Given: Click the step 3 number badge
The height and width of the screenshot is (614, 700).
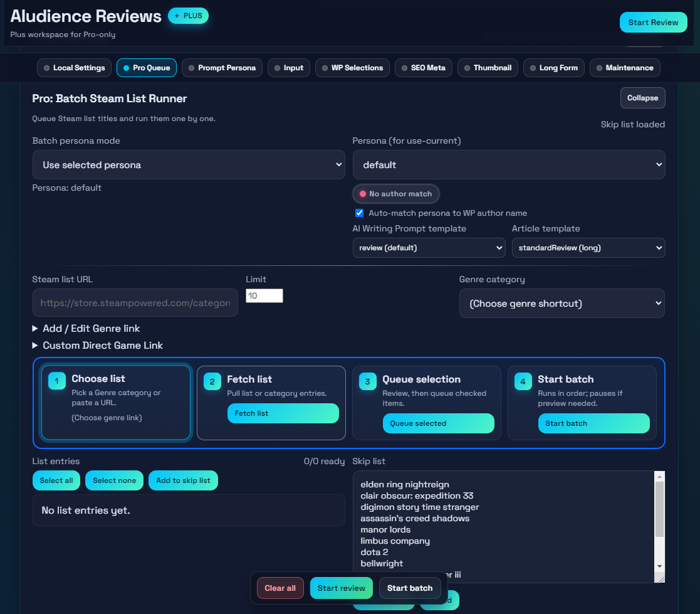Looking at the screenshot, I should tap(368, 381).
